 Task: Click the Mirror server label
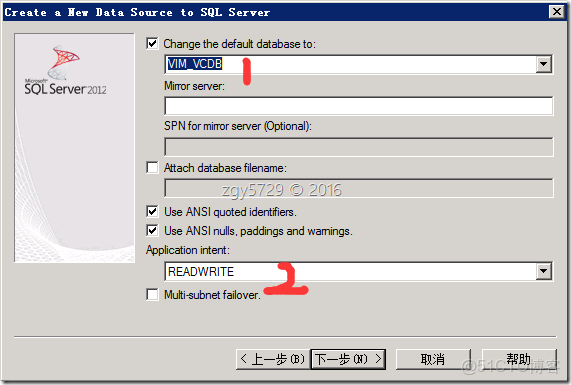coord(194,86)
